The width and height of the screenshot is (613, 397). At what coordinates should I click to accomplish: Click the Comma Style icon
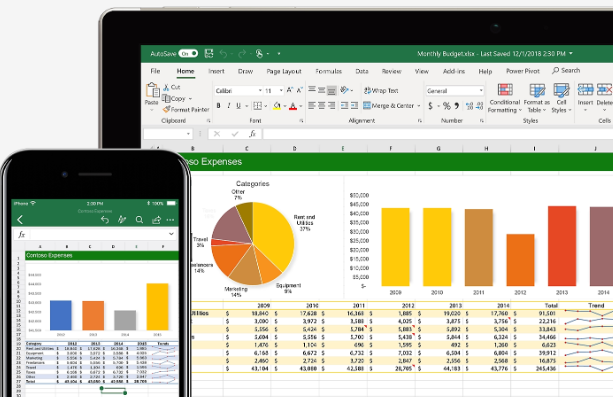tap(456, 106)
